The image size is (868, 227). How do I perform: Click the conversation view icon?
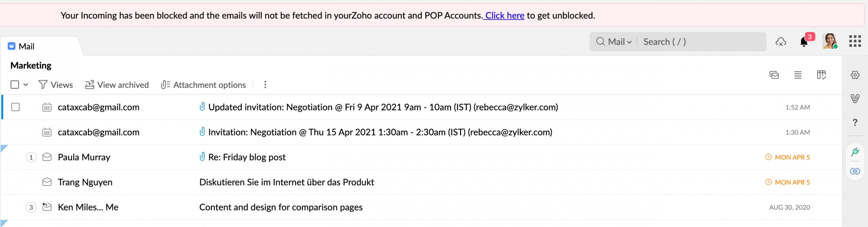(x=774, y=75)
